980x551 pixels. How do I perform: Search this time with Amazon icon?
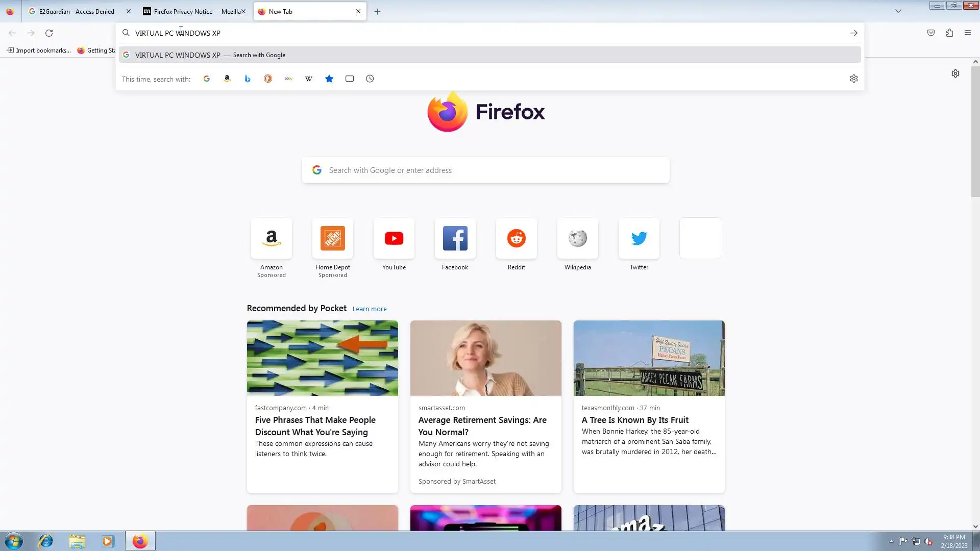point(227,79)
